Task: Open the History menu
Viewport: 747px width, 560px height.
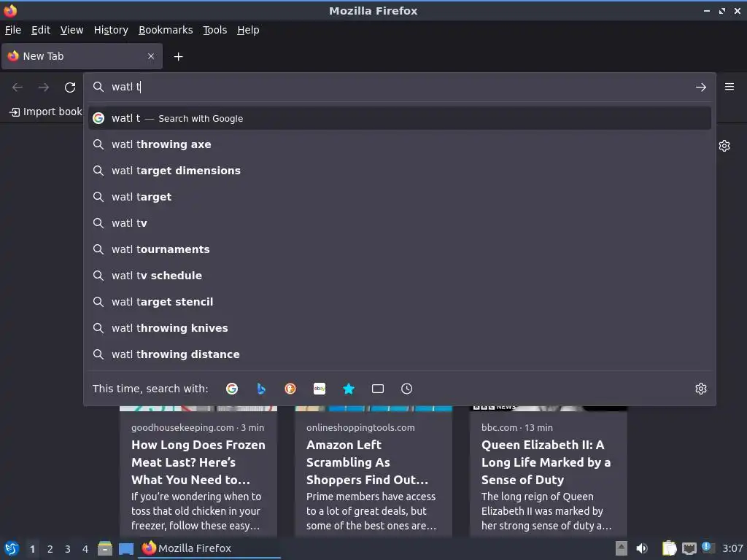Action: click(x=111, y=30)
